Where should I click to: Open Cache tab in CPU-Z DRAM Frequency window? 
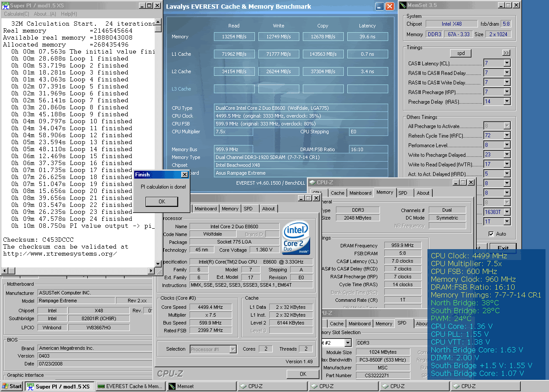[337, 193]
